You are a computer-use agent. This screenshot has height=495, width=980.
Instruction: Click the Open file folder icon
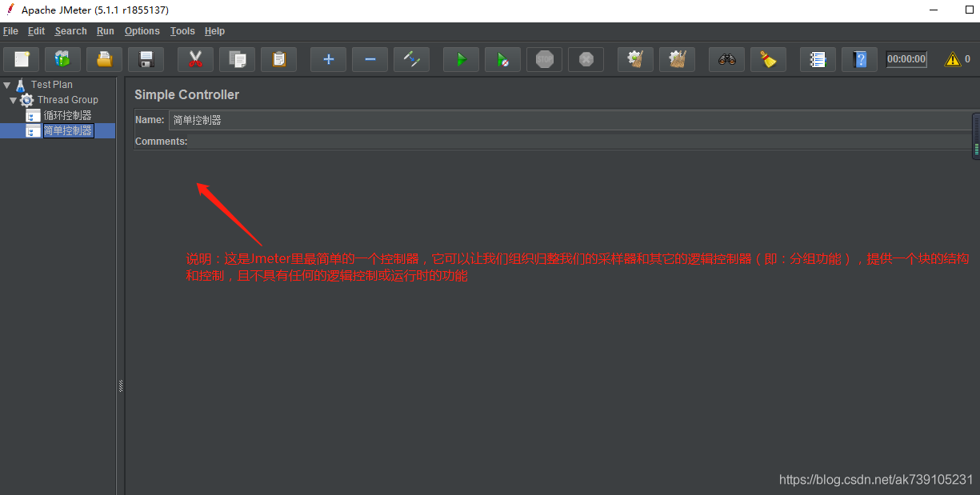[104, 59]
